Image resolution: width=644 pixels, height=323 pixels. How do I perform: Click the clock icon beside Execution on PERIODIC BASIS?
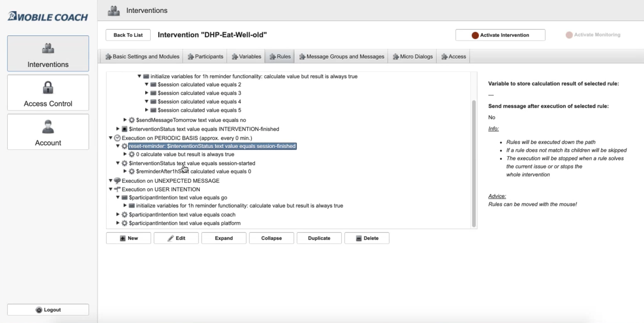[117, 138]
